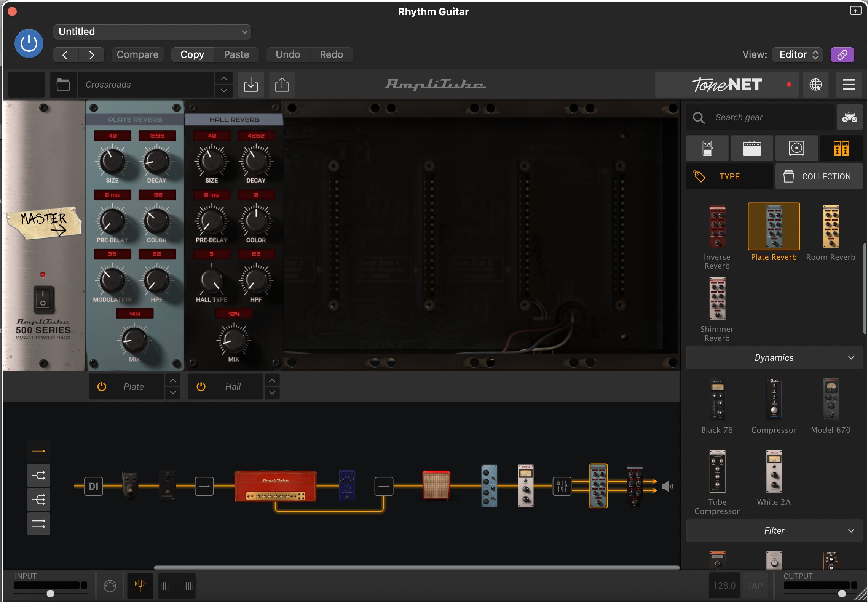Click the gear filter icon beside search
This screenshot has height=602, width=868.
pos(849,117)
